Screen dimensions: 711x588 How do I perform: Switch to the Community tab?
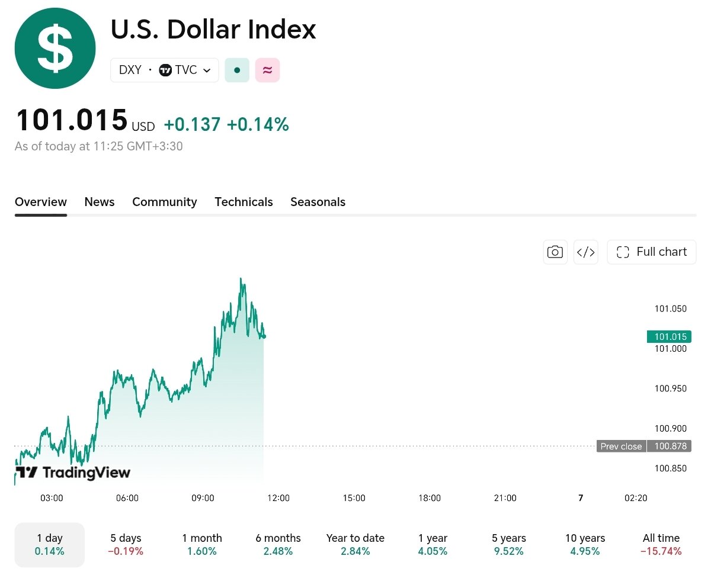point(165,202)
